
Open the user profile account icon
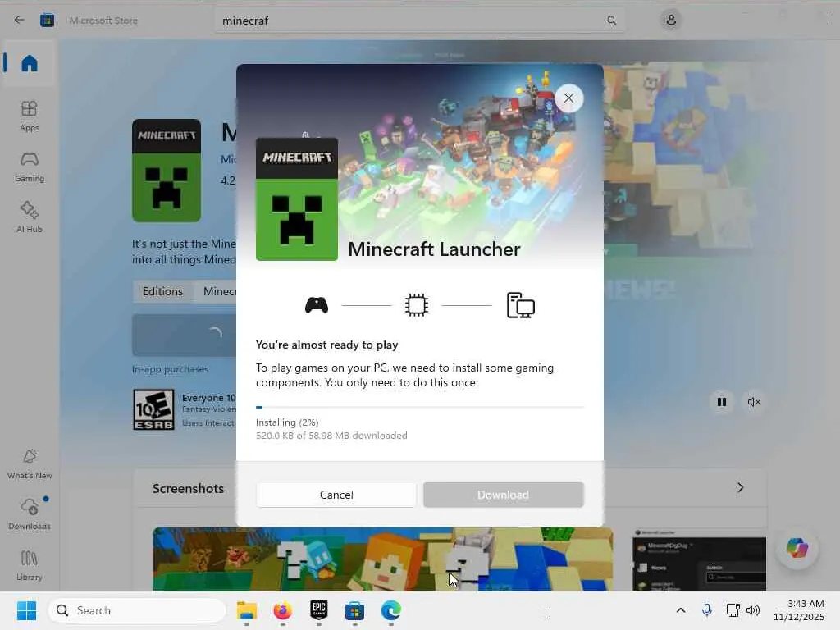click(x=671, y=21)
